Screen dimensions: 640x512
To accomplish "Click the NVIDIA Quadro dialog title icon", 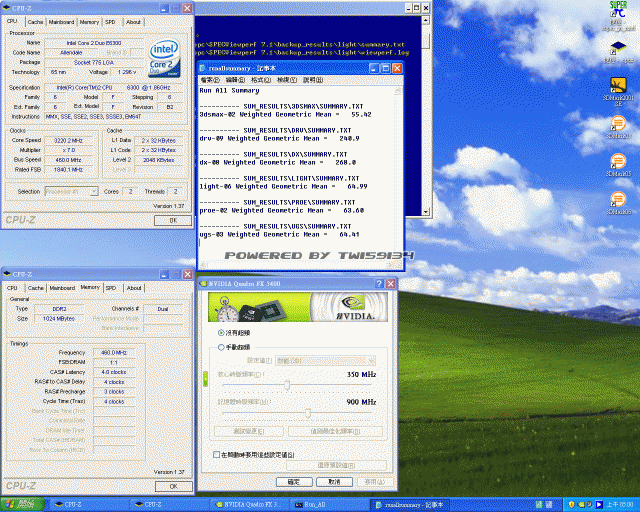I will pyautogui.click(x=202, y=283).
